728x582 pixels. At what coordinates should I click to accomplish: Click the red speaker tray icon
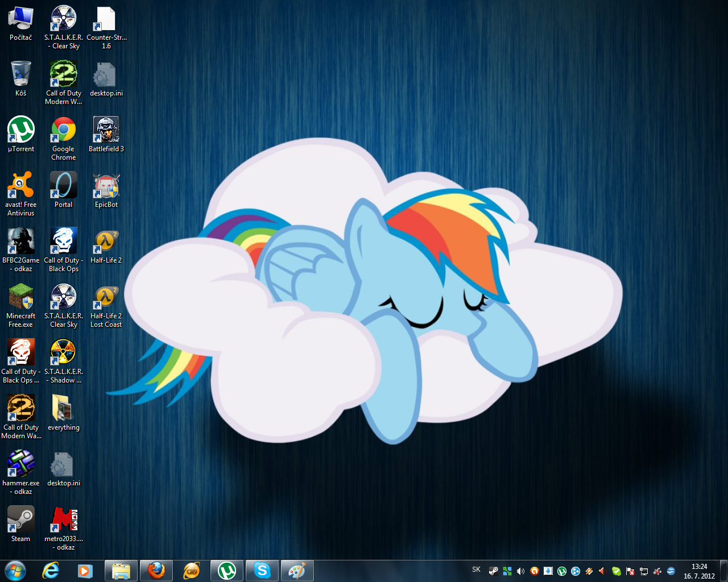603,571
